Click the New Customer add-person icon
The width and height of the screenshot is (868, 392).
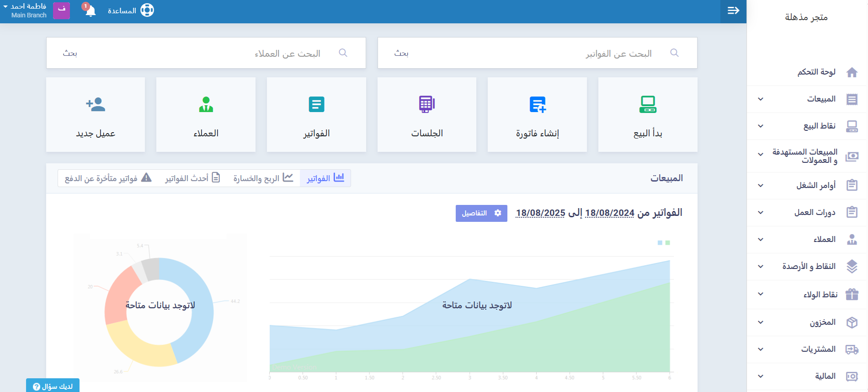96,104
